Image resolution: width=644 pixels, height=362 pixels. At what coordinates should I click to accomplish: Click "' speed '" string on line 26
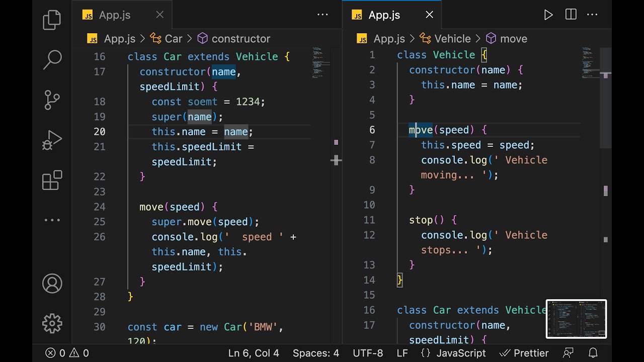(254, 237)
